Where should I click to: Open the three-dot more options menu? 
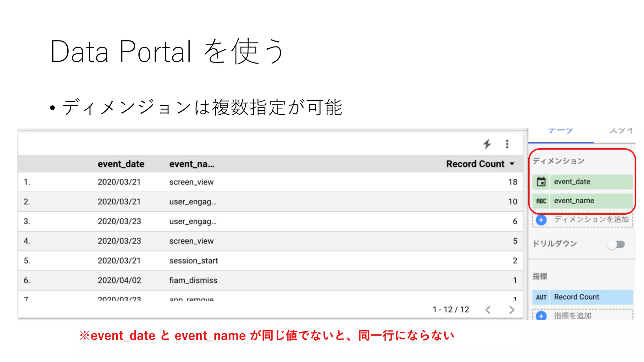pos(507,144)
